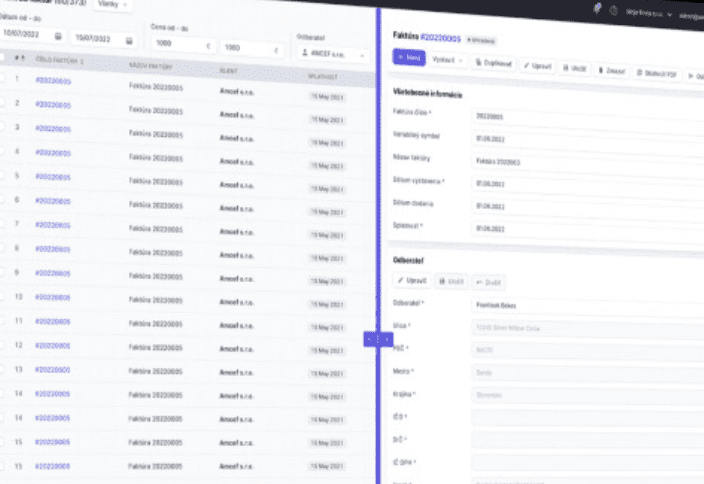Open invoice link in row 4
Viewport: 704px width, 484px height.
click(x=53, y=153)
